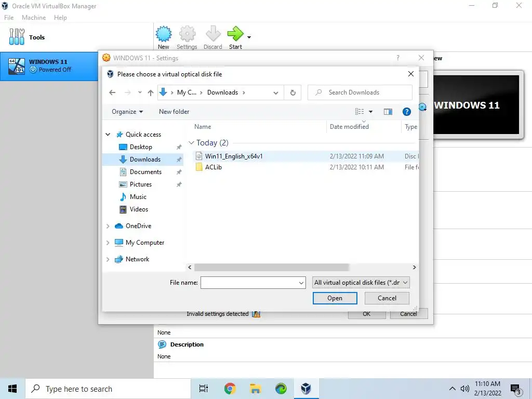Open the Organize menu
This screenshot has height=399, width=532.
(127, 112)
